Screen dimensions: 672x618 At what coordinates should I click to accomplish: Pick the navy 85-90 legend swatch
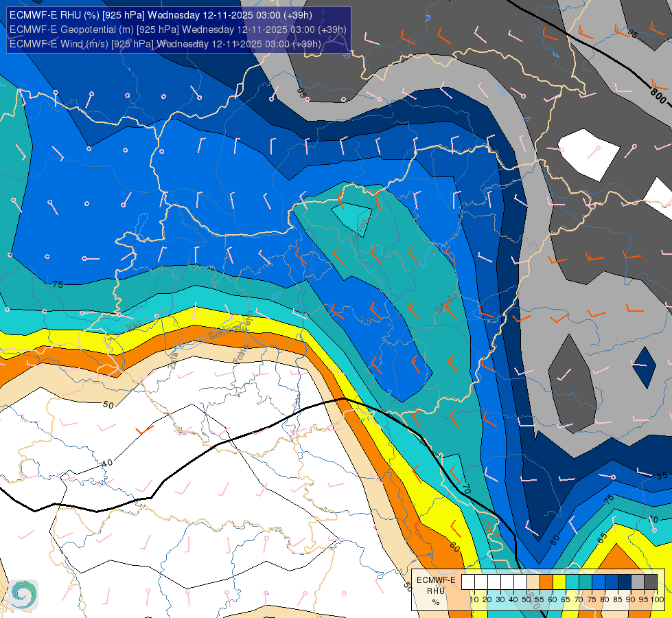pos(625,582)
